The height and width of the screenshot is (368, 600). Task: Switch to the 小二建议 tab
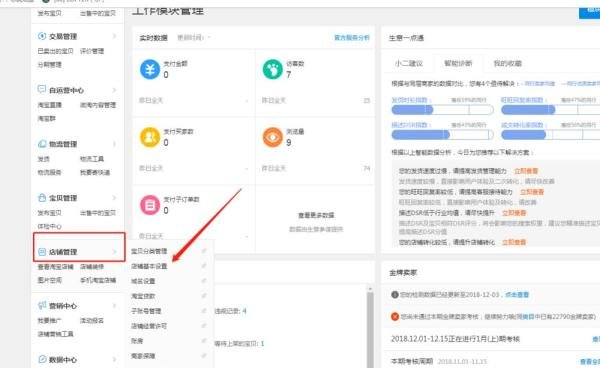(409, 64)
